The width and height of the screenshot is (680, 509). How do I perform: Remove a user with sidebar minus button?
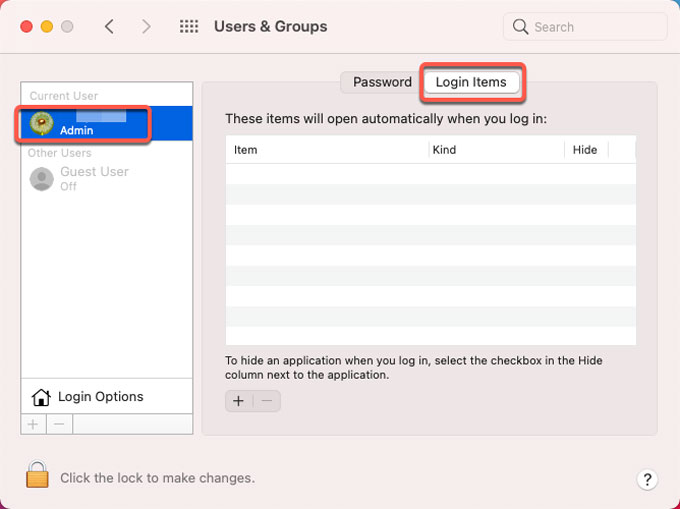pos(59,424)
